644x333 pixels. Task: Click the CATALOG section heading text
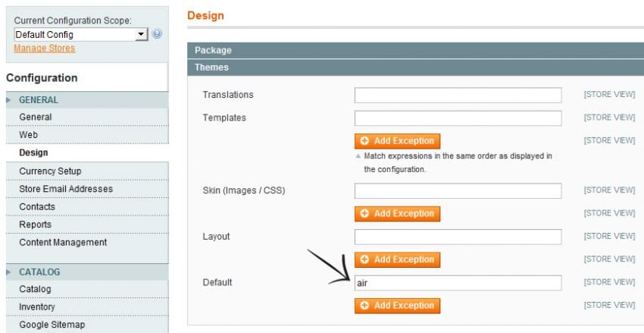(x=39, y=272)
